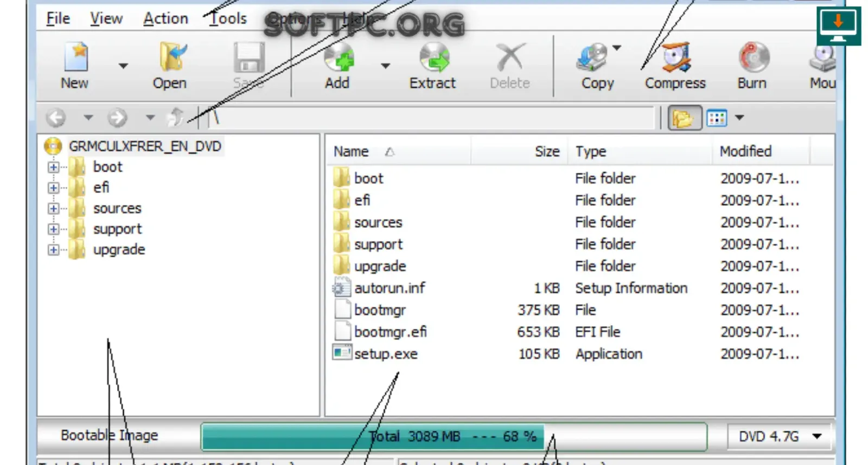868x465 pixels.
Task: Select the sources folder in file list
Action: tap(378, 222)
